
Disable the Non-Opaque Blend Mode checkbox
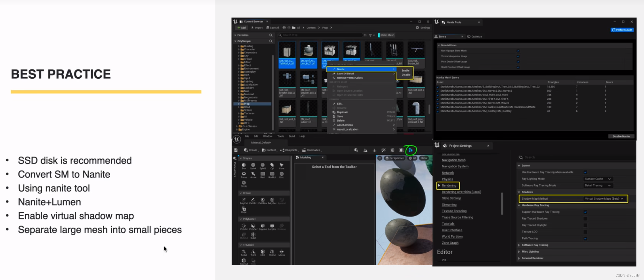click(518, 51)
